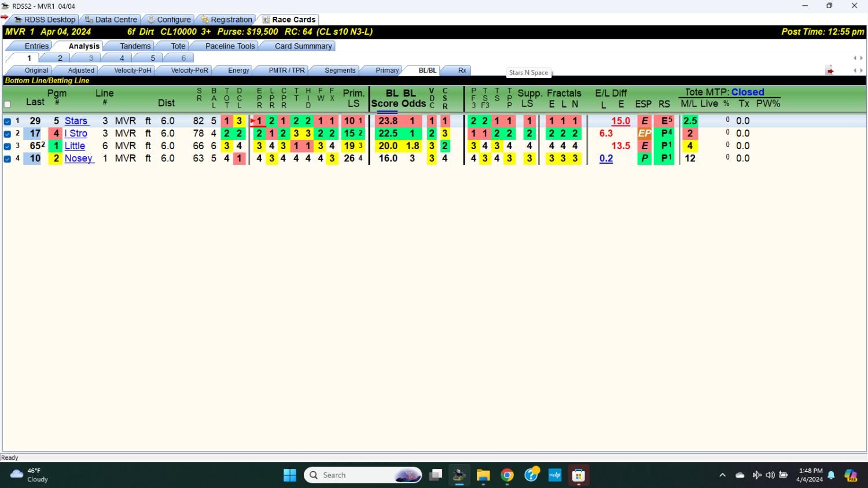Open File Explorer from the taskbar
The width and height of the screenshot is (868, 488).
coord(483,475)
